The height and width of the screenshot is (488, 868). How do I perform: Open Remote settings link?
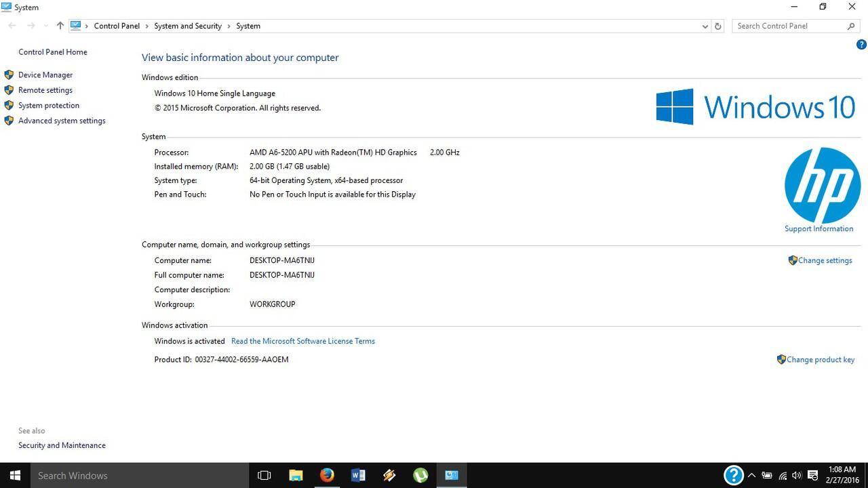pos(45,90)
